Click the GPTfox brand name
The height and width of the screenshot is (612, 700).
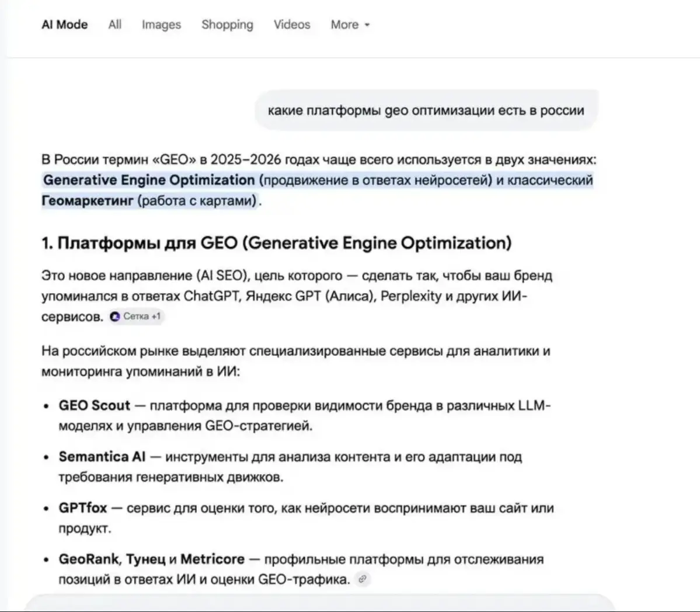[x=82, y=507]
